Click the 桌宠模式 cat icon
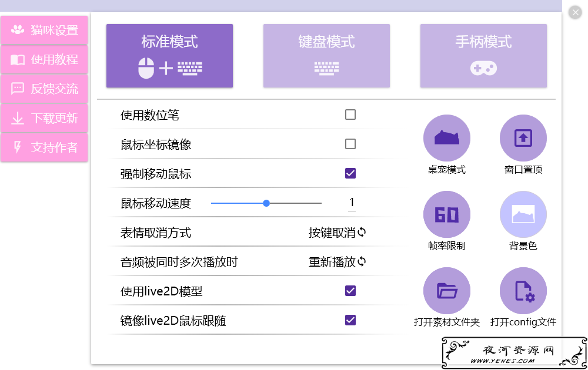Image resolution: width=588 pixels, height=370 pixels. point(447,138)
